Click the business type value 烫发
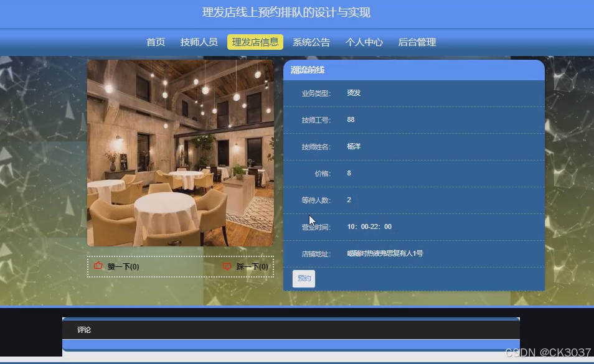 (353, 92)
